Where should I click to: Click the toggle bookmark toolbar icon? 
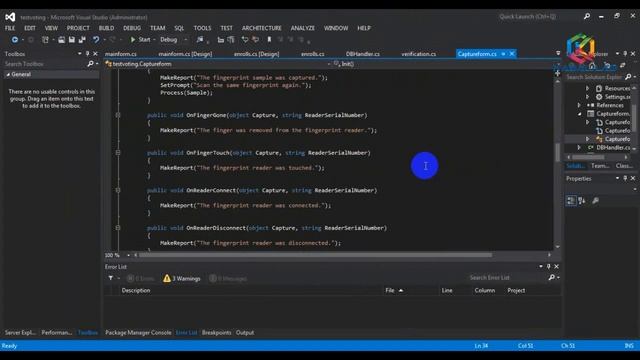pos(269,40)
